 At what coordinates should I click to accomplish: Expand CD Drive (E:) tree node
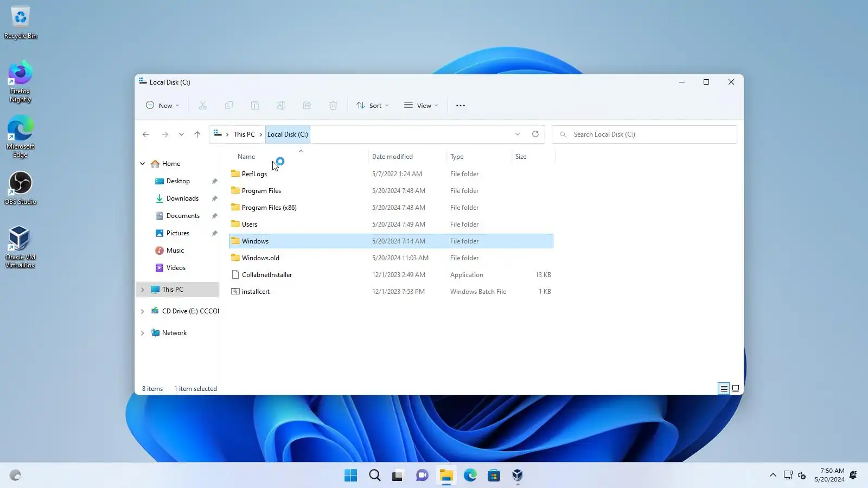point(143,311)
